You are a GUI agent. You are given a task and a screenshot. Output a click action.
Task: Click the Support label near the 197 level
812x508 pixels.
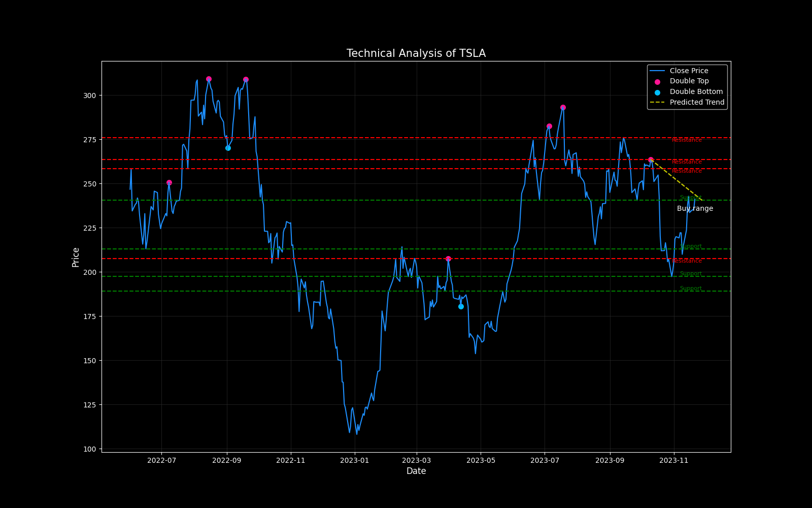click(x=691, y=274)
